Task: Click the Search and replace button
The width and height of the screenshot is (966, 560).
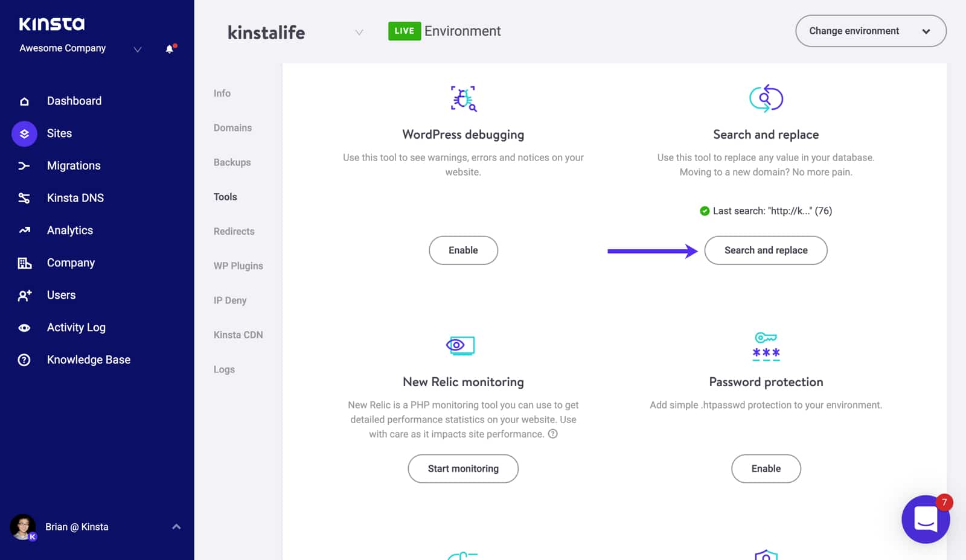Action: coord(766,250)
